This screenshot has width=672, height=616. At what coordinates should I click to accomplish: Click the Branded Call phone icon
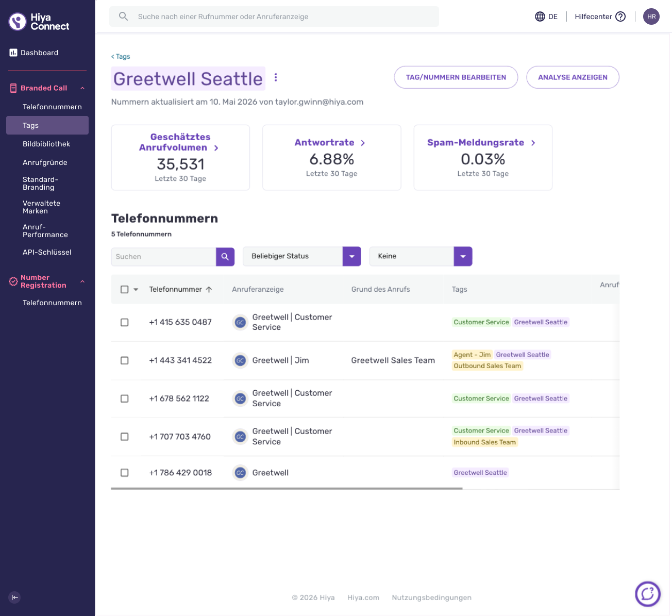pos(13,88)
